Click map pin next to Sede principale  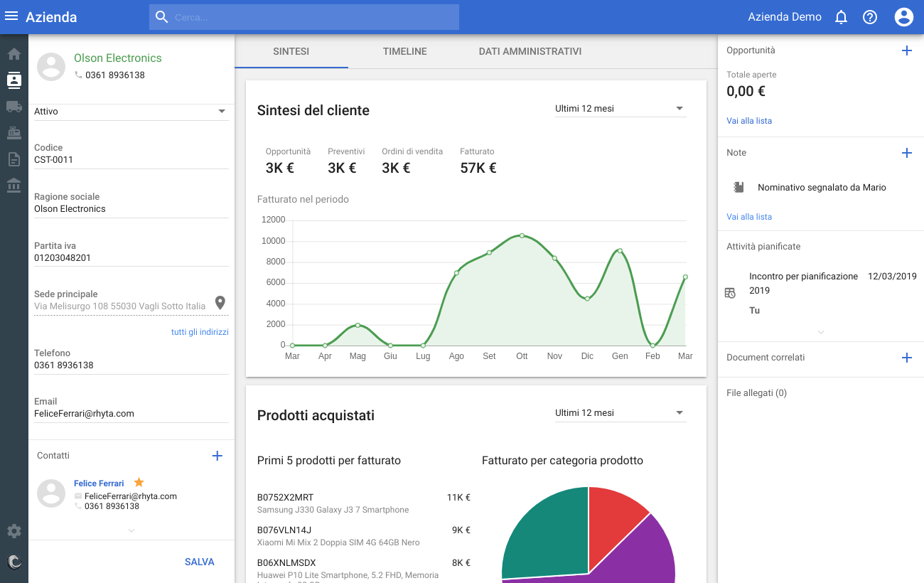pyautogui.click(x=220, y=303)
